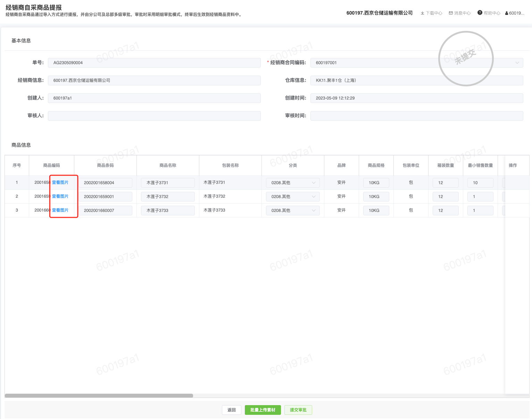This screenshot has width=532, height=419.
Task: Click the 商品编码 column header
Action: (x=51, y=165)
